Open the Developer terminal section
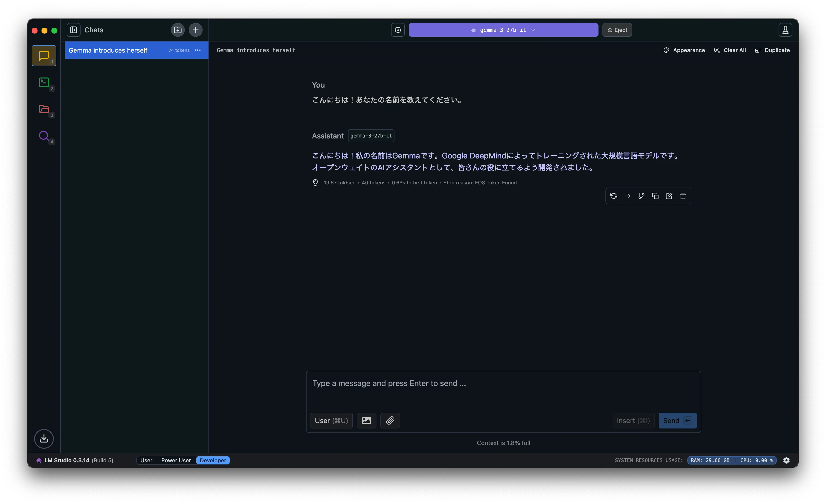826x504 pixels. [44, 82]
